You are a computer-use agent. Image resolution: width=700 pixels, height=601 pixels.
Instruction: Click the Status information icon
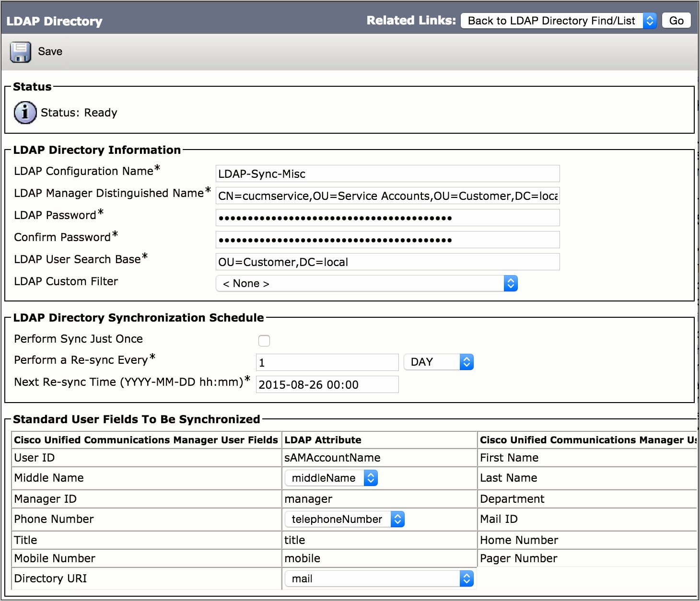point(25,113)
